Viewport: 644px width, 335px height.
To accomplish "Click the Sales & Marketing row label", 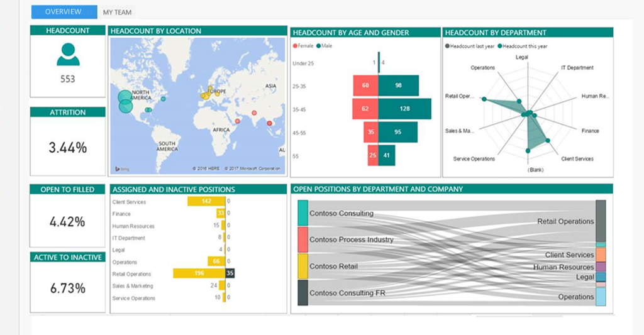I will [x=133, y=286].
